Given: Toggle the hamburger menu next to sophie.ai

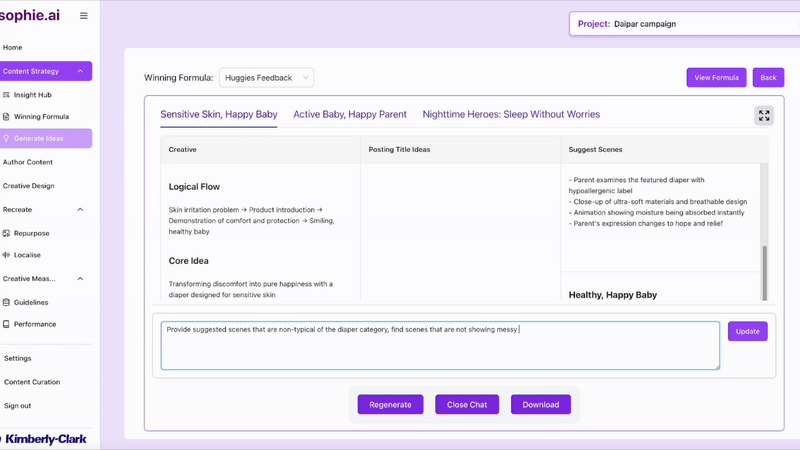Looking at the screenshot, I should coord(84,16).
